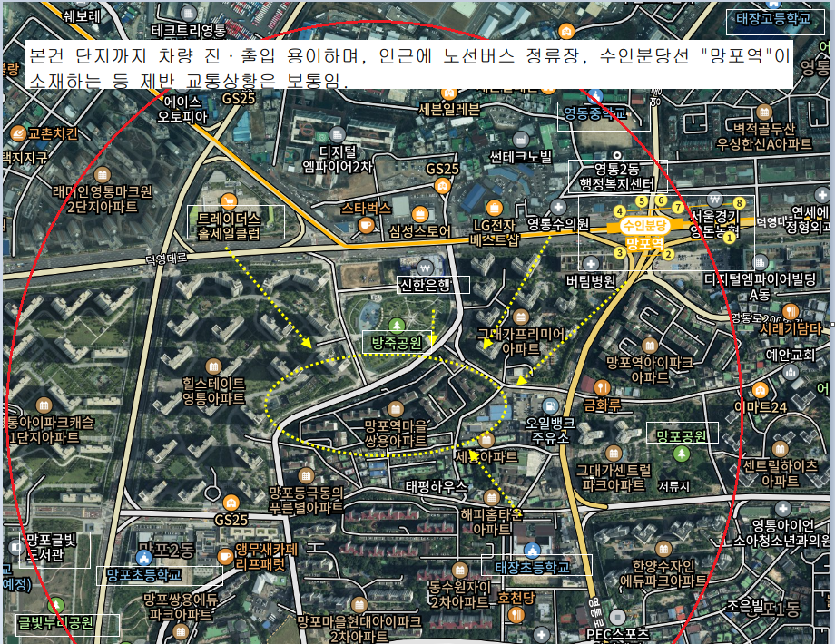835x644 pixels.
Task: Click the 망포쌍용에듀파크아파트 text label
Action: (x=181, y=608)
